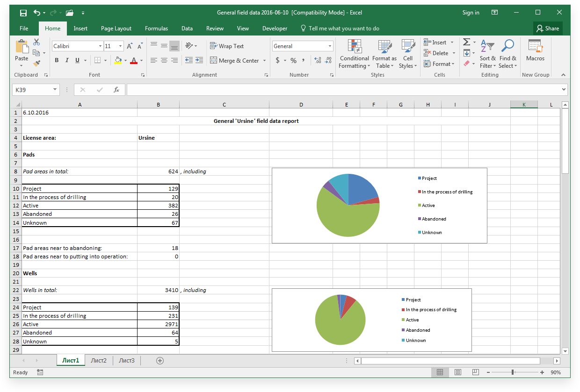Toggle top vertical alignment
Screen dimensions: 580x392
click(x=154, y=46)
